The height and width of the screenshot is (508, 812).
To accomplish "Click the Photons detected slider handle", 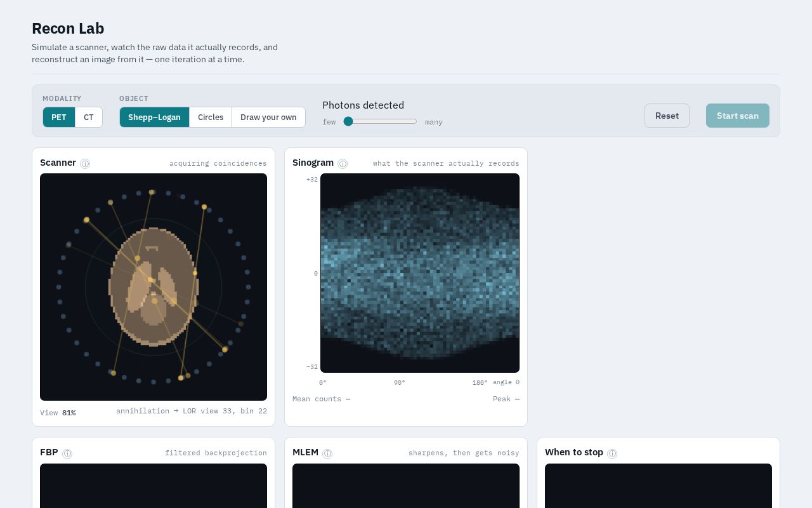I will tap(348, 121).
